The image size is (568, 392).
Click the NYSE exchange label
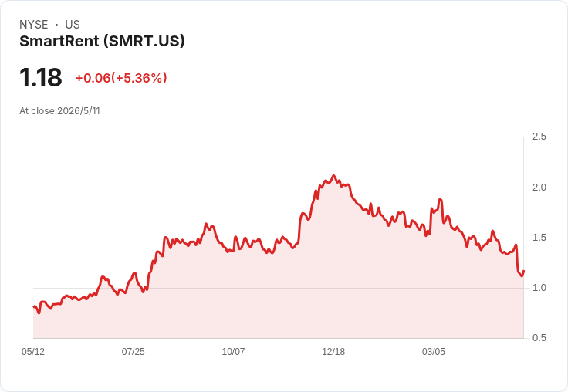(x=34, y=25)
